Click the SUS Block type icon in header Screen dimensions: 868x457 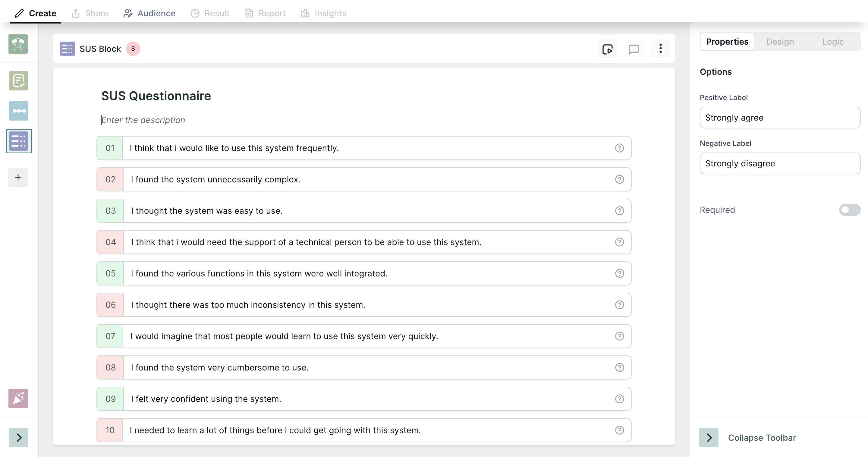point(68,49)
